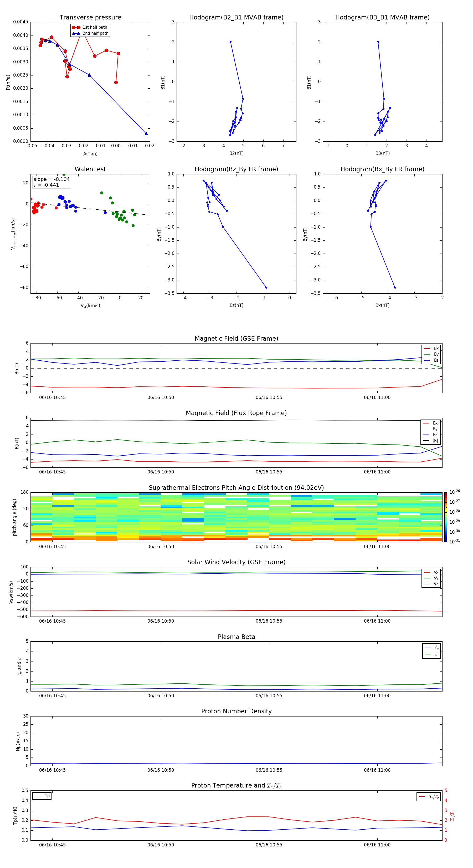Click the 'slope = -0.104' annotation

click(x=52, y=179)
